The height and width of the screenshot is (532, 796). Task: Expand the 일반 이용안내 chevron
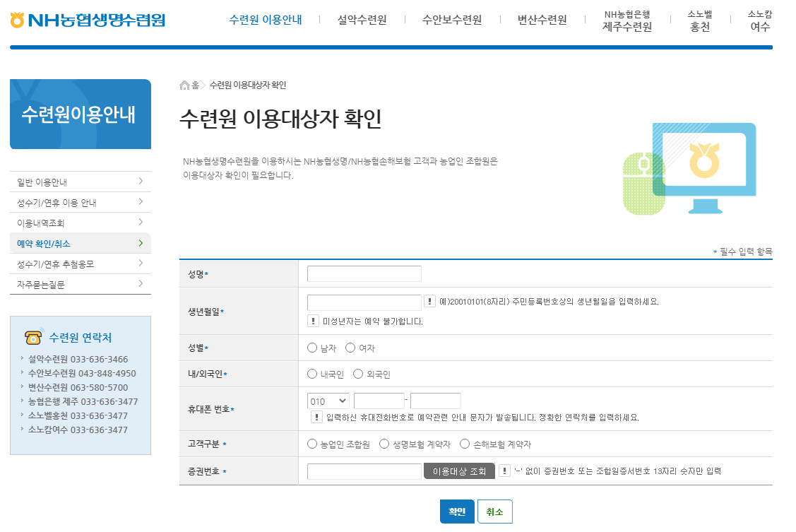(x=141, y=182)
